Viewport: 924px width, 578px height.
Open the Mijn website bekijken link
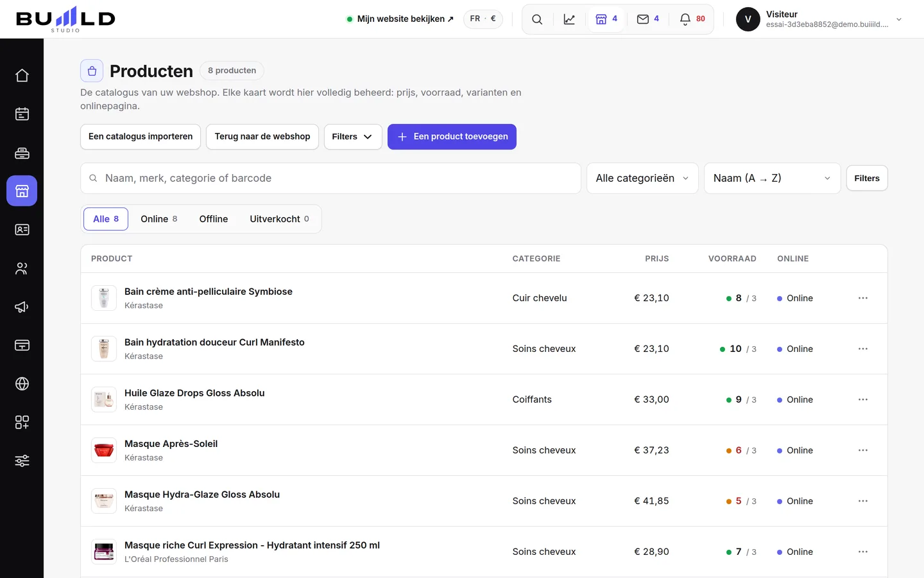[400, 19]
